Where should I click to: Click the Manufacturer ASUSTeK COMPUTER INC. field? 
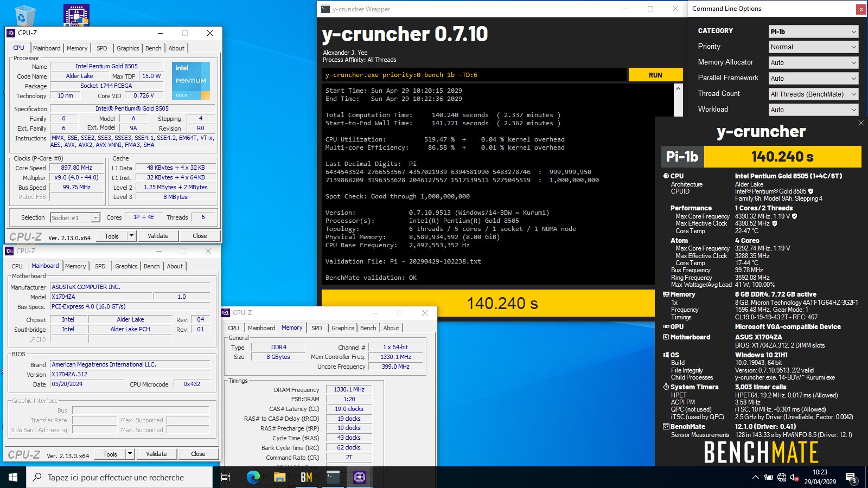pos(130,287)
